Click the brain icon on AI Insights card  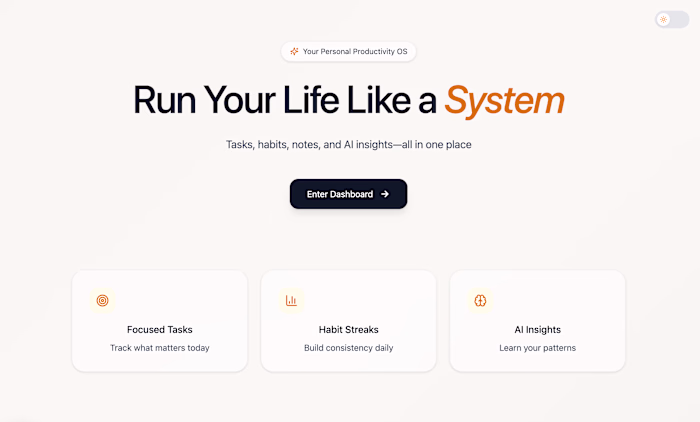[480, 301]
